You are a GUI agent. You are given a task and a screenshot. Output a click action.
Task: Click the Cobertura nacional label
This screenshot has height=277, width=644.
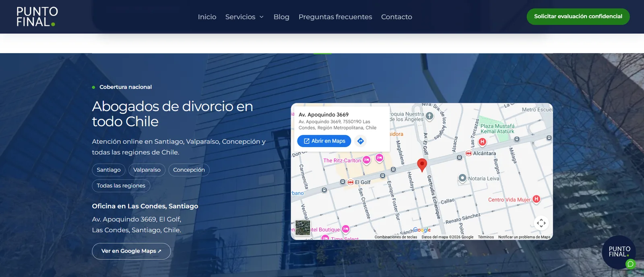pos(126,87)
